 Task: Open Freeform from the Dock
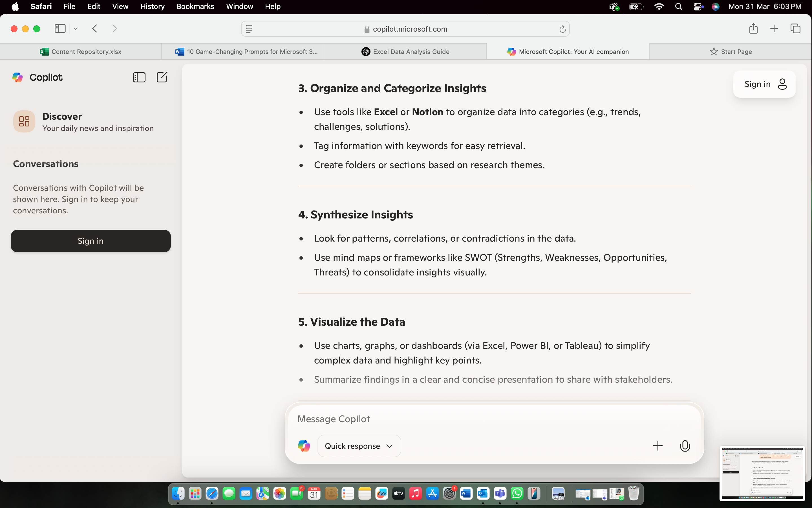point(381,493)
